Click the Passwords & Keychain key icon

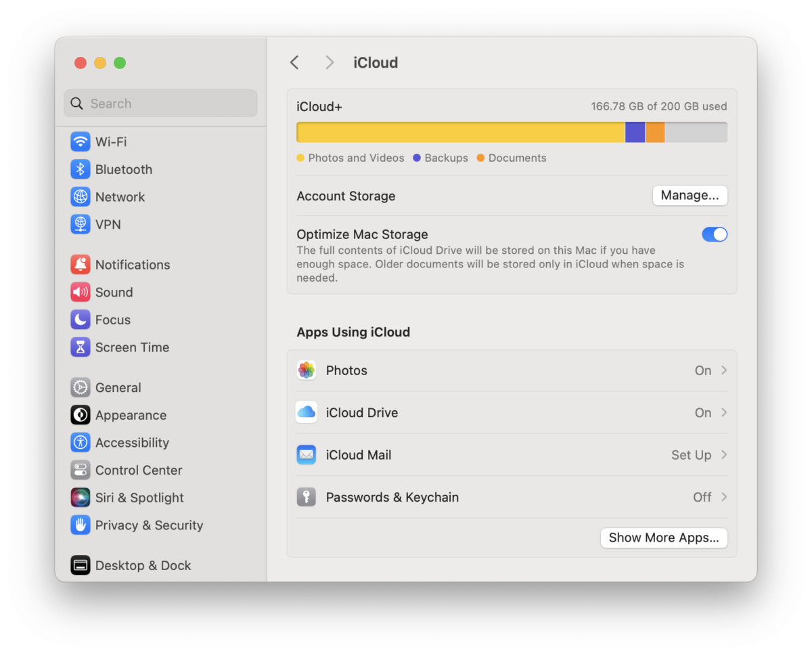(x=307, y=496)
